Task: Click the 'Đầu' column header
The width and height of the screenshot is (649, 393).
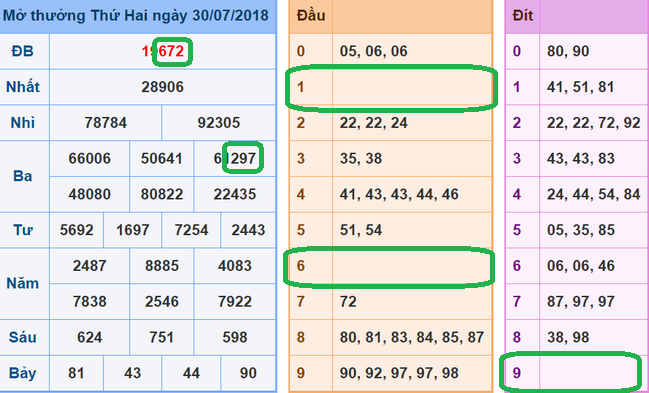Action: pyautogui.click(x=311, y=16)
